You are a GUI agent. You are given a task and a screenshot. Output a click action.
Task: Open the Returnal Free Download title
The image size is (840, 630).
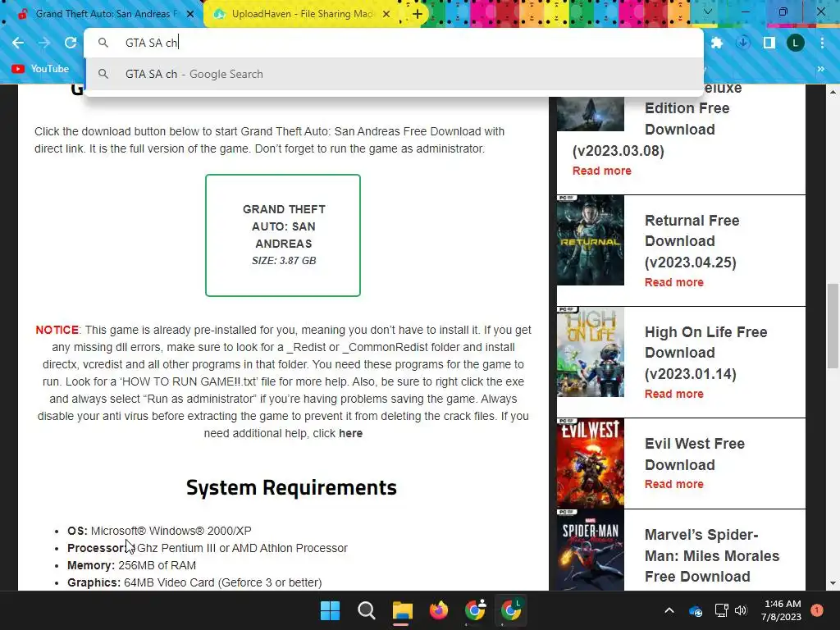pos(692,242)
